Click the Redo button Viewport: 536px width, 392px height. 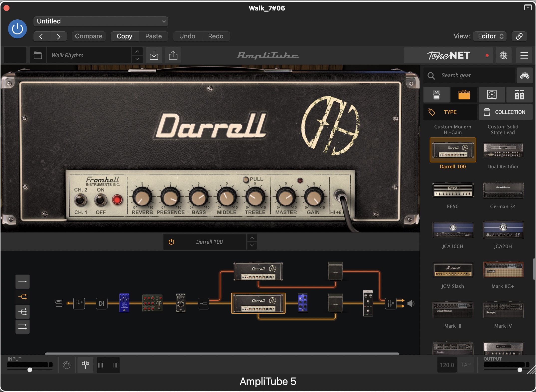[216, 36]
